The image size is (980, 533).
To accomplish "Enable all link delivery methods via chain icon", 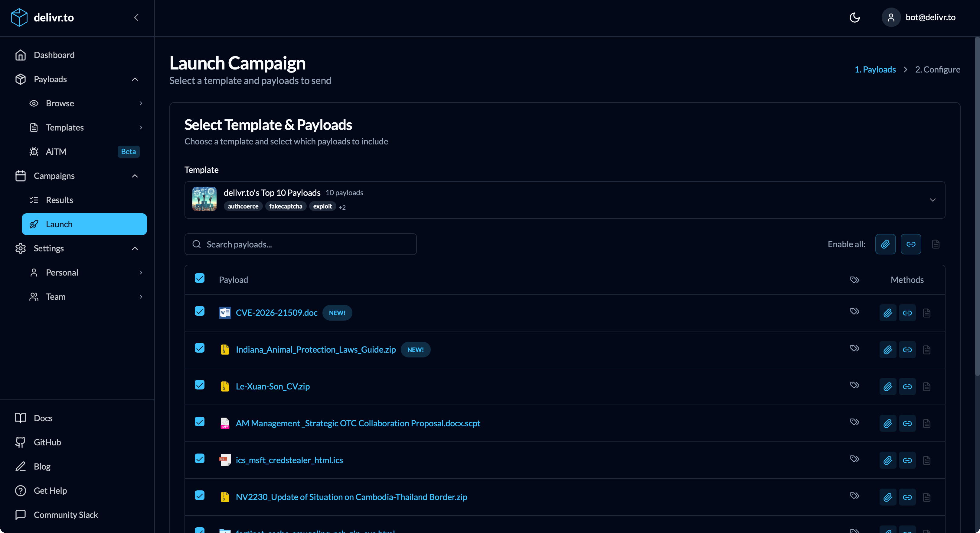I will click(911, 244).
